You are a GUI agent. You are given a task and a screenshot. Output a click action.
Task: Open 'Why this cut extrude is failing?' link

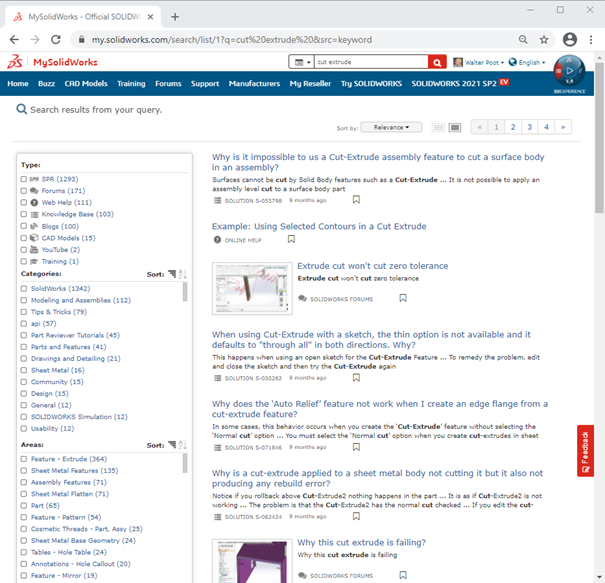[x=362, y=542]
